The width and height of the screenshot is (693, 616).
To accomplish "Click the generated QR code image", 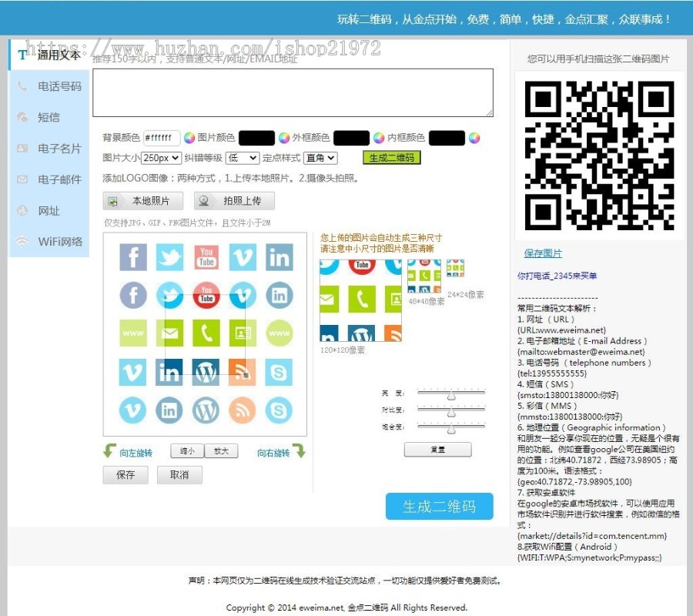I will [x=599, y=155].
